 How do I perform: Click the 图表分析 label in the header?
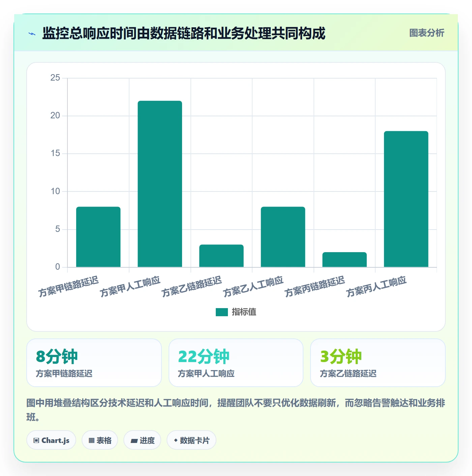click(426, 33)
